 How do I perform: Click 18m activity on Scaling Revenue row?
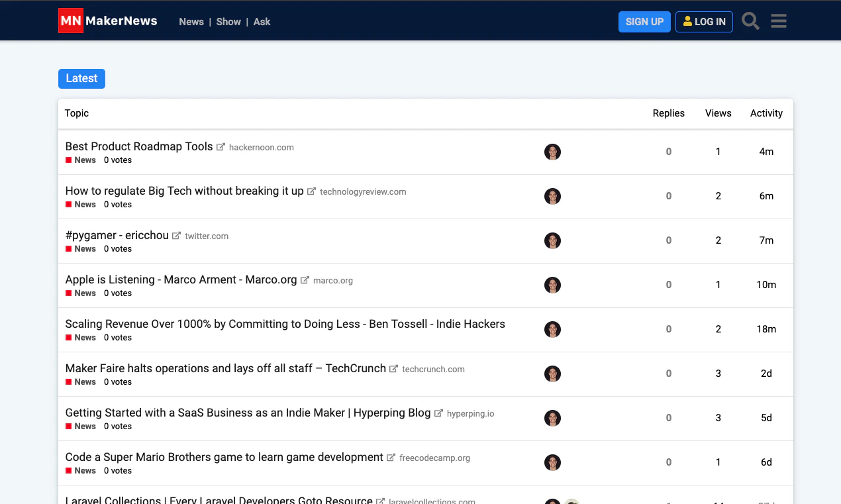pos(766,329)
